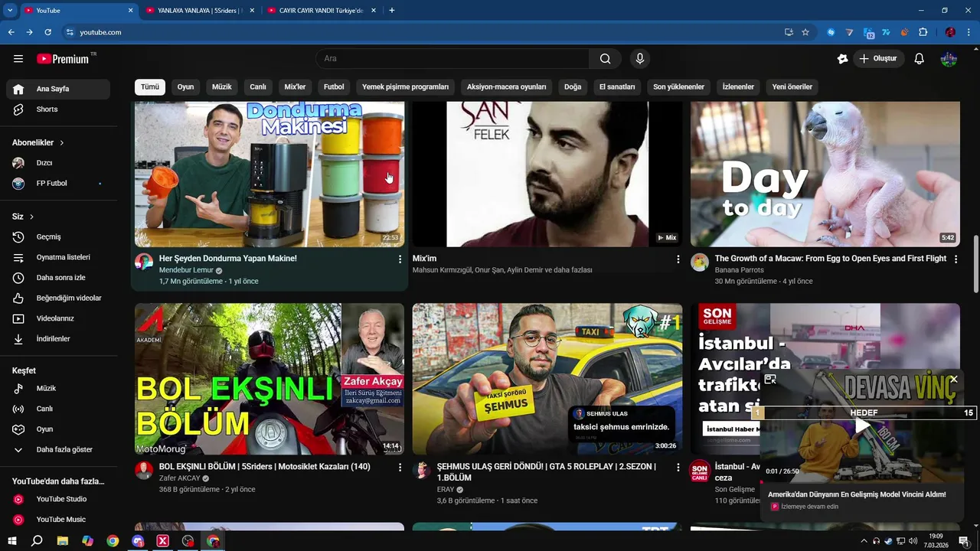Click the page vertical scrollbar
Viewport: 980px width, 551px height.
click(x=976, y=264)
